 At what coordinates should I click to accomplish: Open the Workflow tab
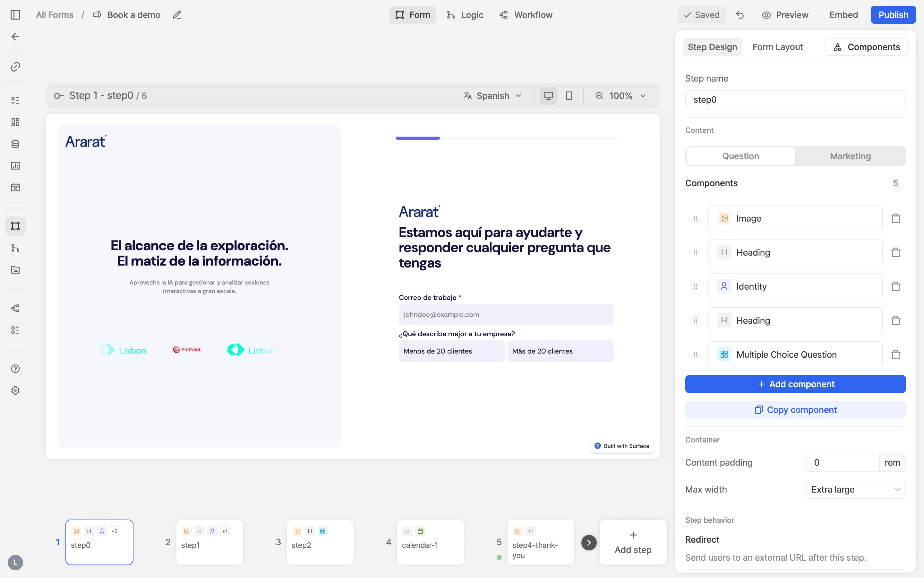click(x=526, y=15)
